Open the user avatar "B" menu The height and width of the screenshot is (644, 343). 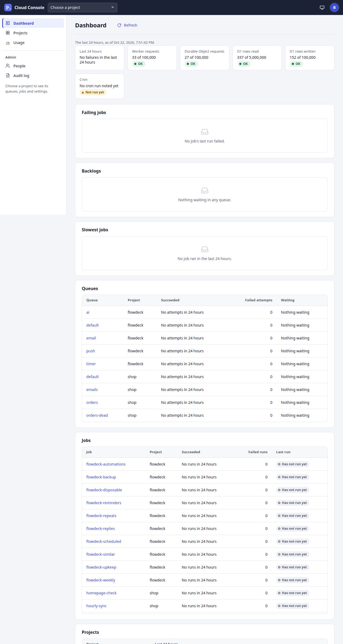pyautogui.click(x=334, y=8)
